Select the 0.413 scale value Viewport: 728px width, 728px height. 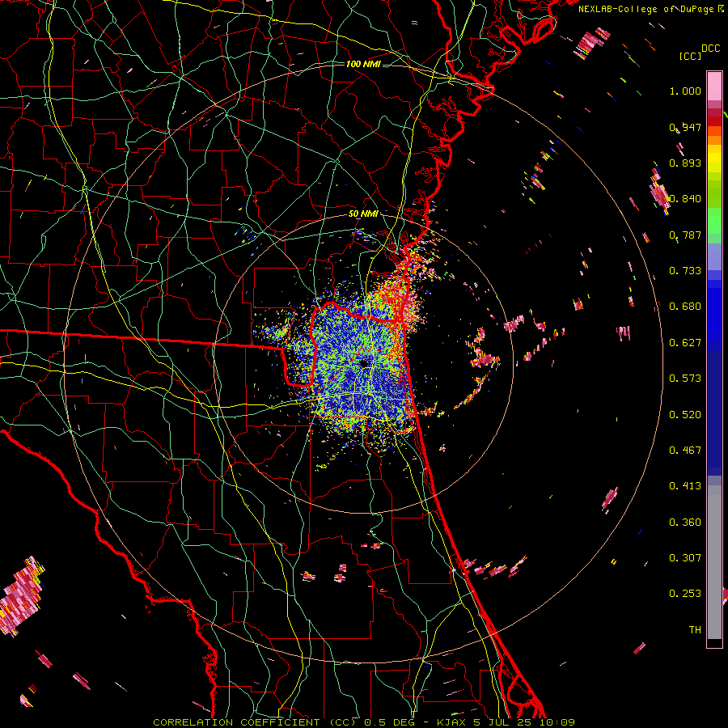[685, 486]
